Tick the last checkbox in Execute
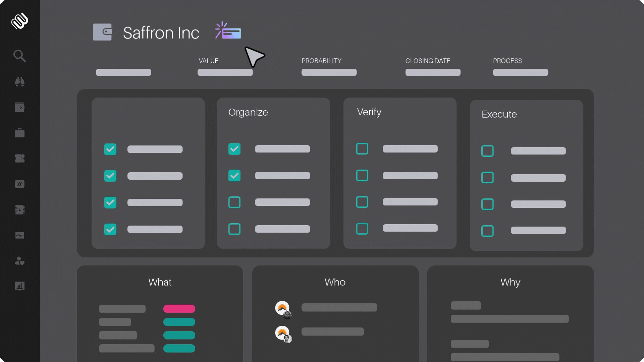 [x=487, y=231]
